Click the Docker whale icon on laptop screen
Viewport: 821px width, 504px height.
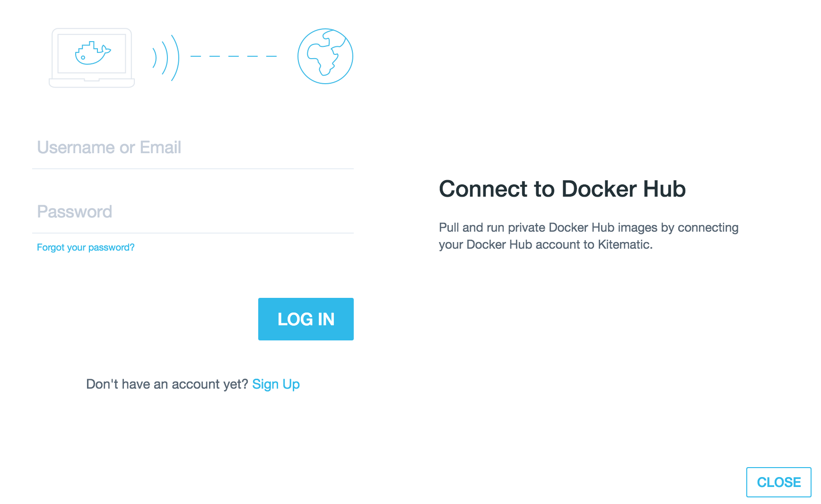click(93, 53)
